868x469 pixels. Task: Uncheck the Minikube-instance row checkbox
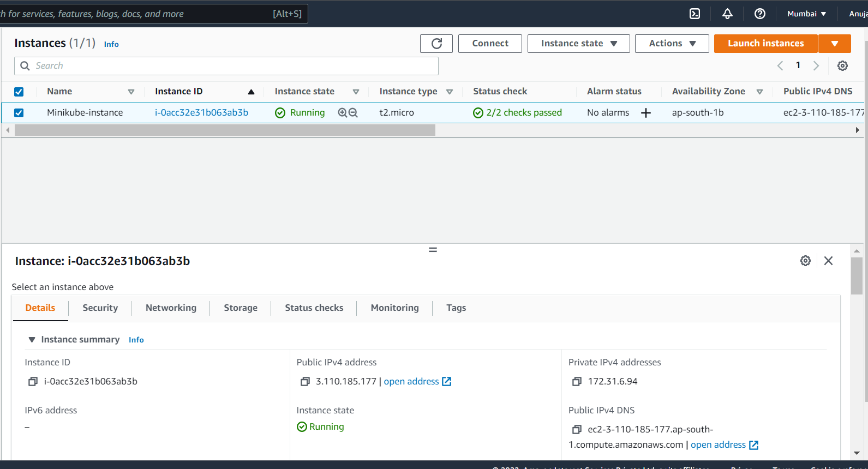(19, 113)
